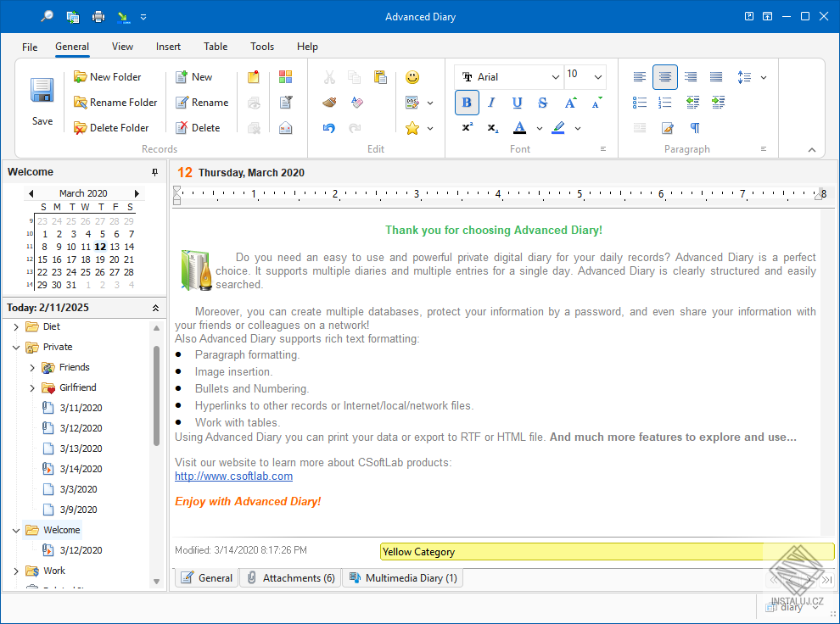Click the Save floppy disk icon
The width and height of the screenshot is (840, 624).
point(42,90)
